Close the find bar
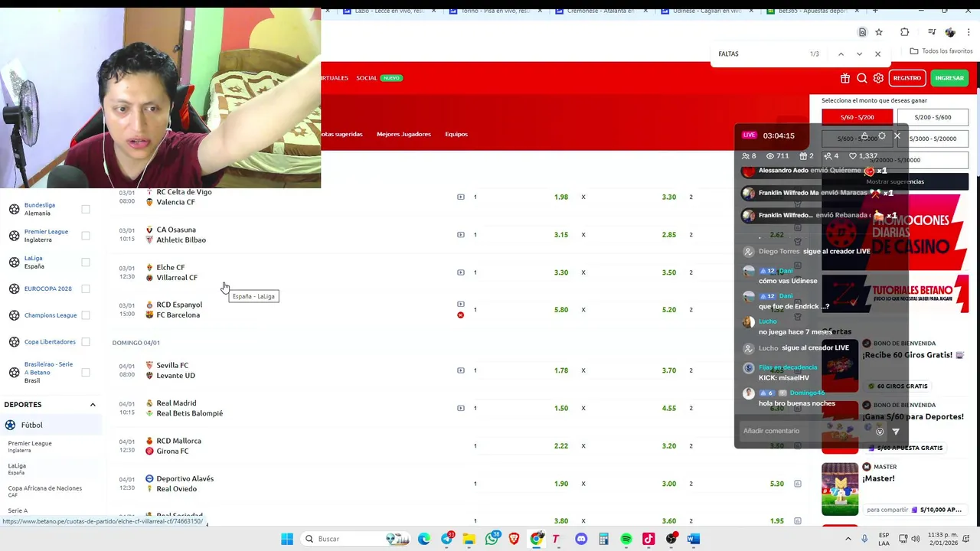 click(x=877, y=54)
